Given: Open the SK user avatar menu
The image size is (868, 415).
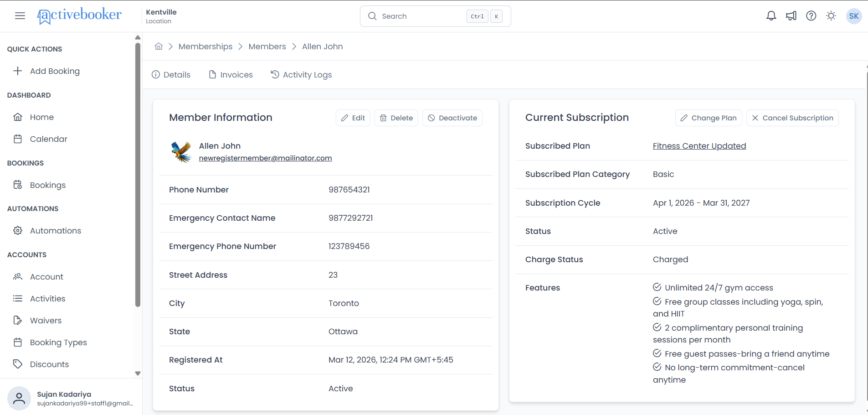Looking at the screenshot, I should (x=854, y=16).
